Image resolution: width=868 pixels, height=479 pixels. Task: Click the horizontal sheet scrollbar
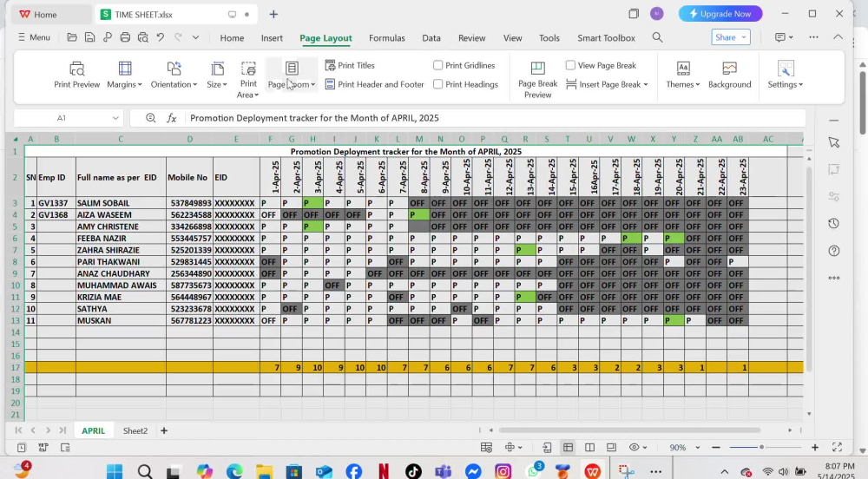[x=629, y=430]
